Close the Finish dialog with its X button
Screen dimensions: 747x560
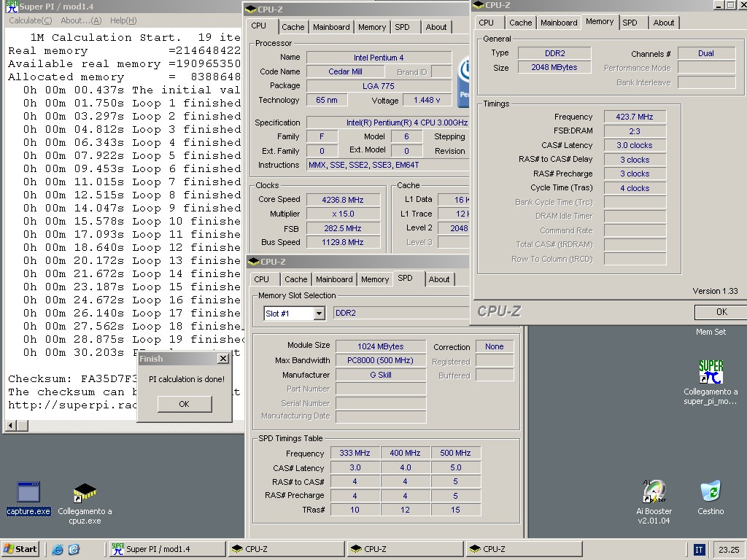pyautogui.click(x=223, y=359)
